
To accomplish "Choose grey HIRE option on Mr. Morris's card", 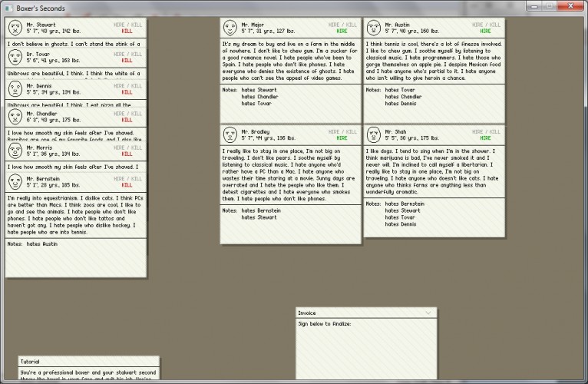I will point(119,147).
